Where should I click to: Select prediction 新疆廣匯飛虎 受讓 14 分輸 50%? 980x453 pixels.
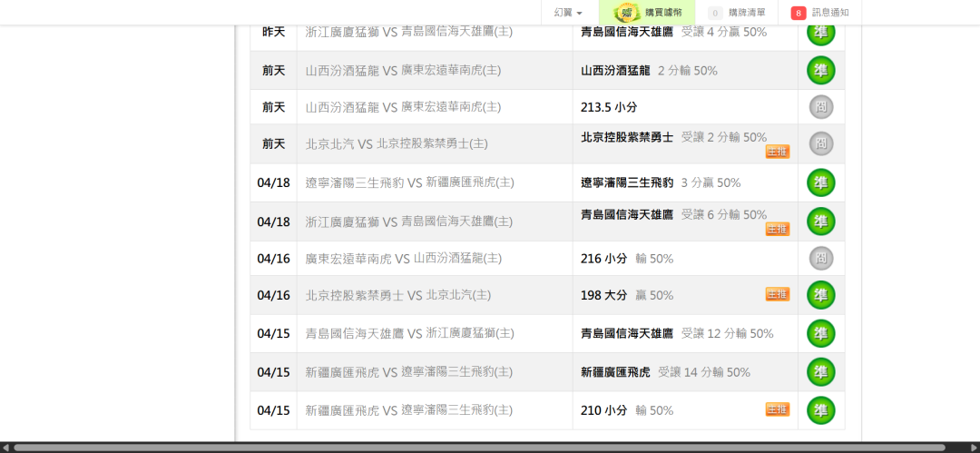(666, 372)
